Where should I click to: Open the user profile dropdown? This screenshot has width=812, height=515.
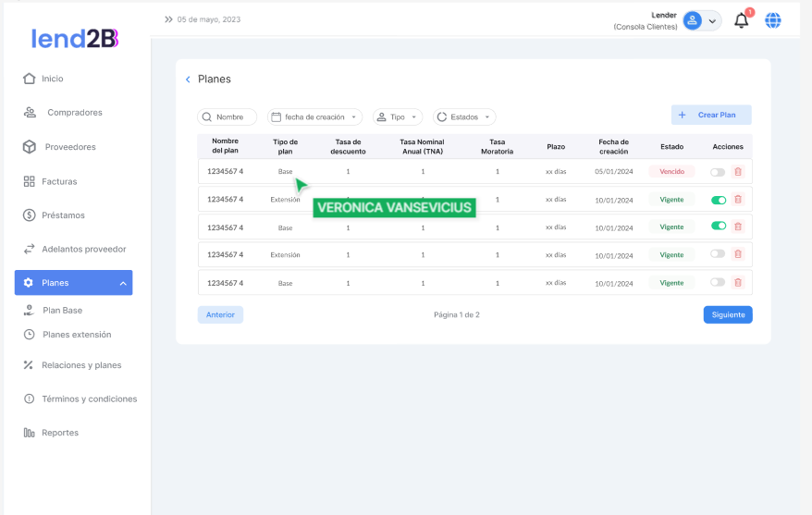[701, 20]
